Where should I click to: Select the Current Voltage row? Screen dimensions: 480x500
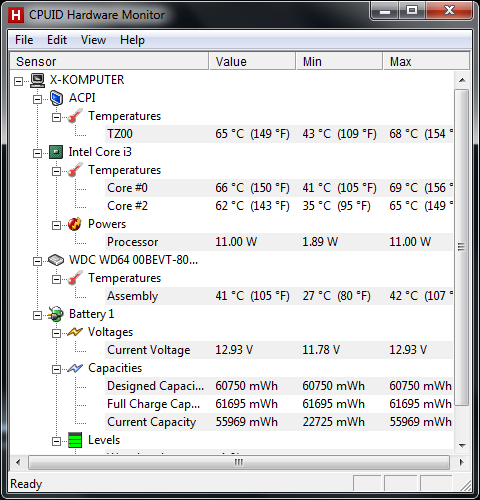coord(279,350)
